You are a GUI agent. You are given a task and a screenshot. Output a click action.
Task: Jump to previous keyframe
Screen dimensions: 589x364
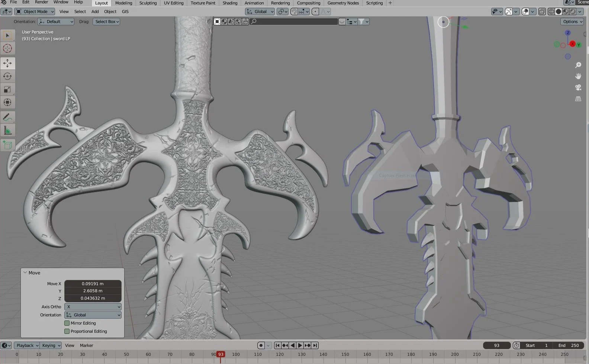click(x=285, y=345)
